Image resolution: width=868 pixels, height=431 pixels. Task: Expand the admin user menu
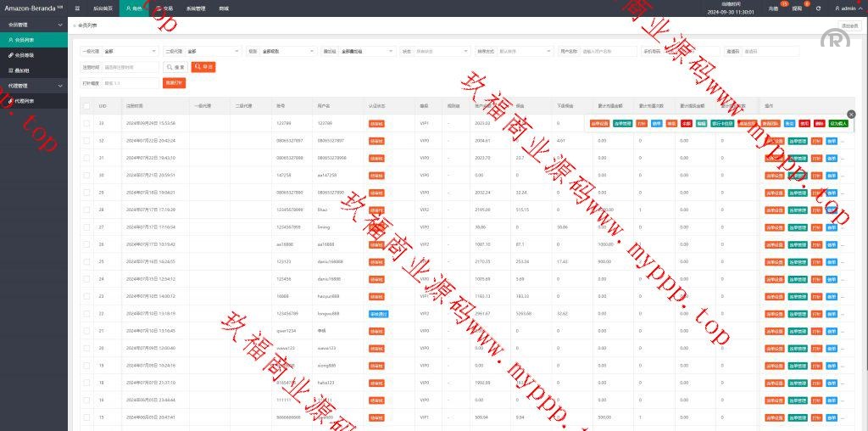point(843,8)
